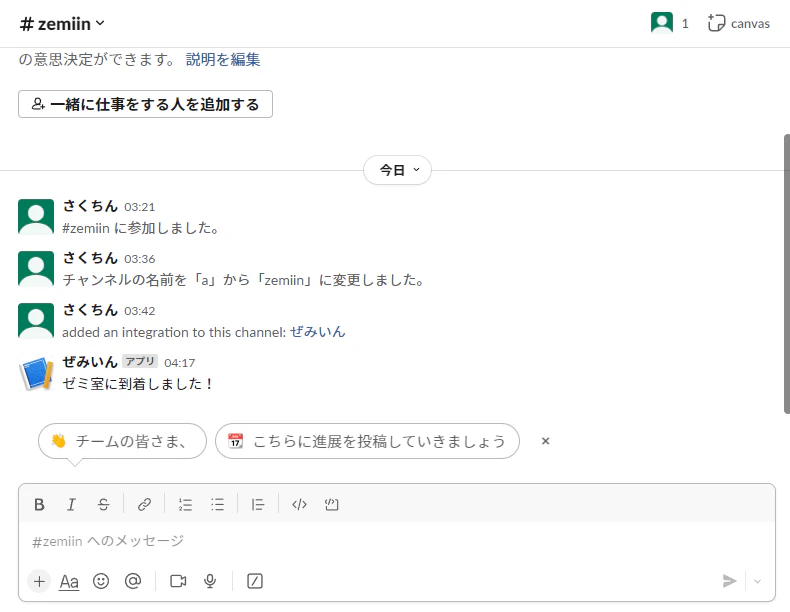Click the 03:21 timestamp
790x612 pixels.
[x=140, y=207]
